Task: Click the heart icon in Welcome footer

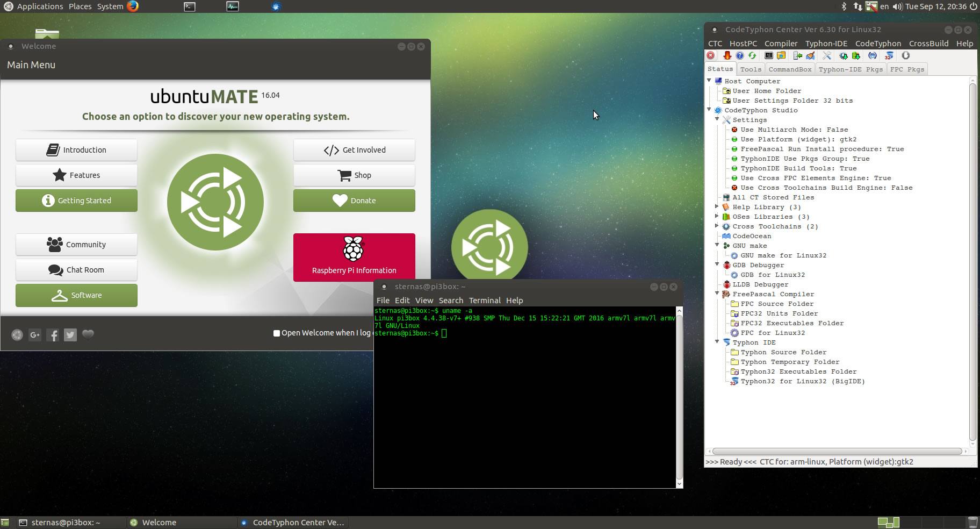Action: click(88, 334)
